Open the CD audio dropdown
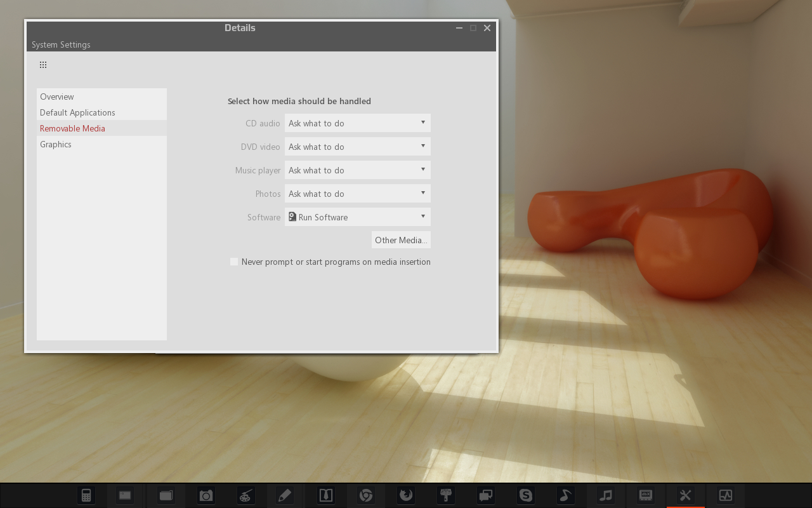This screenshot has width=812, height=508. [358, 123]
